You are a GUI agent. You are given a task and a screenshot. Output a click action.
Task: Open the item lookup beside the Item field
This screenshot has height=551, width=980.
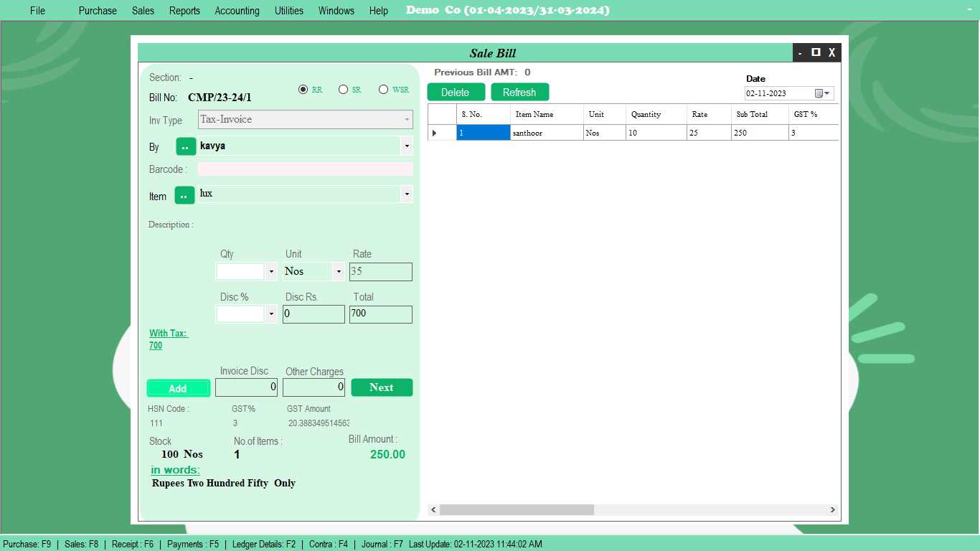point(185,194)
